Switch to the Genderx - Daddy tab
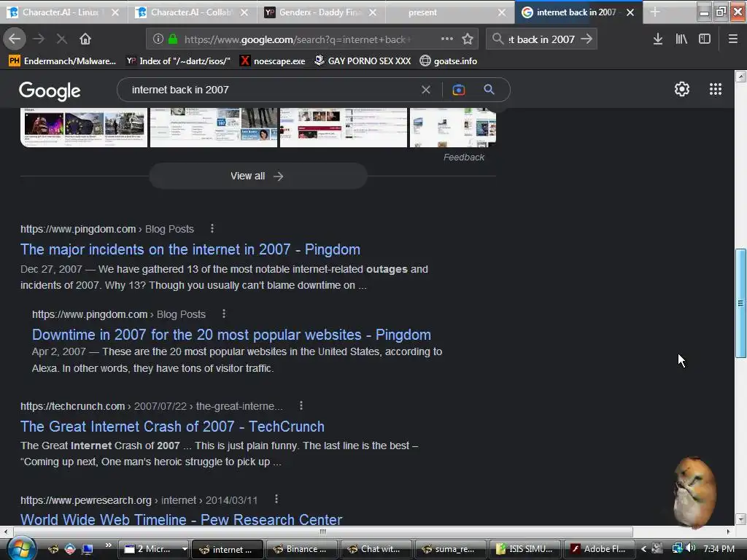Viewport: 747px width, 560px height. pos(322,12)
